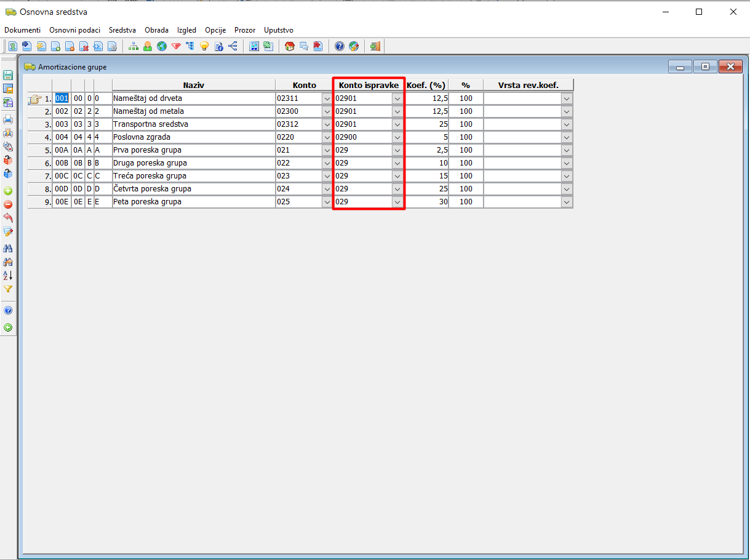The width and height of the screenshot is (750, 560).
Task: Sort records with the A-Z sort icon
Action: [x=8, y=275]
